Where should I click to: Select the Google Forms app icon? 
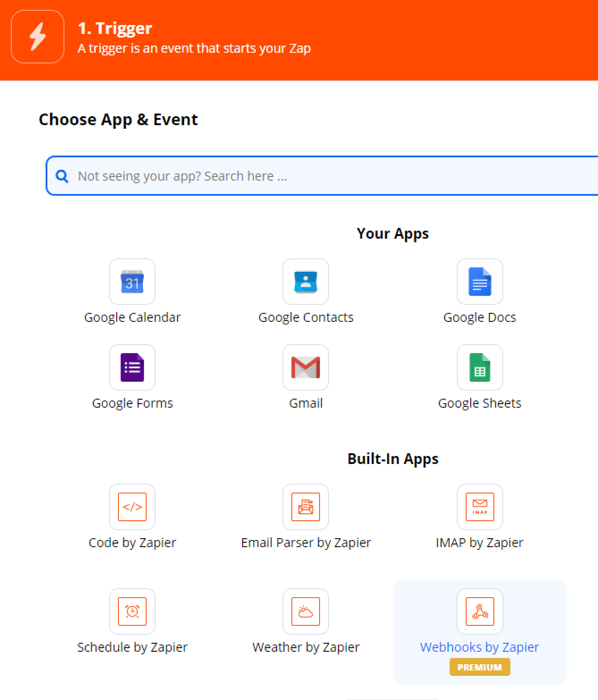(x=132, y=367)
